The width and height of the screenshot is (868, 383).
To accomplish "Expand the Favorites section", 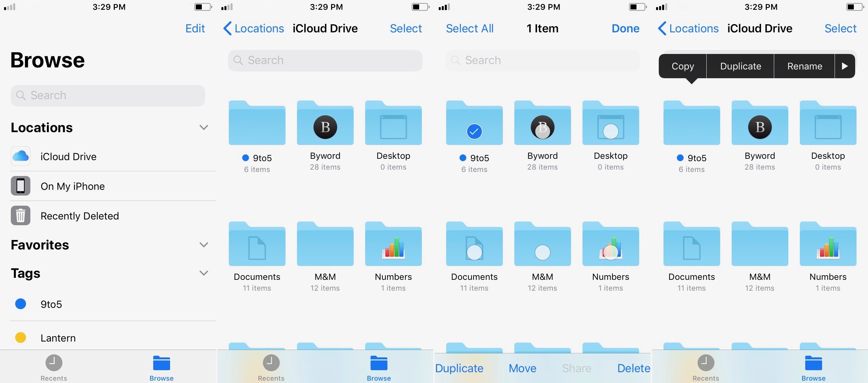I will tap(204, 245).
